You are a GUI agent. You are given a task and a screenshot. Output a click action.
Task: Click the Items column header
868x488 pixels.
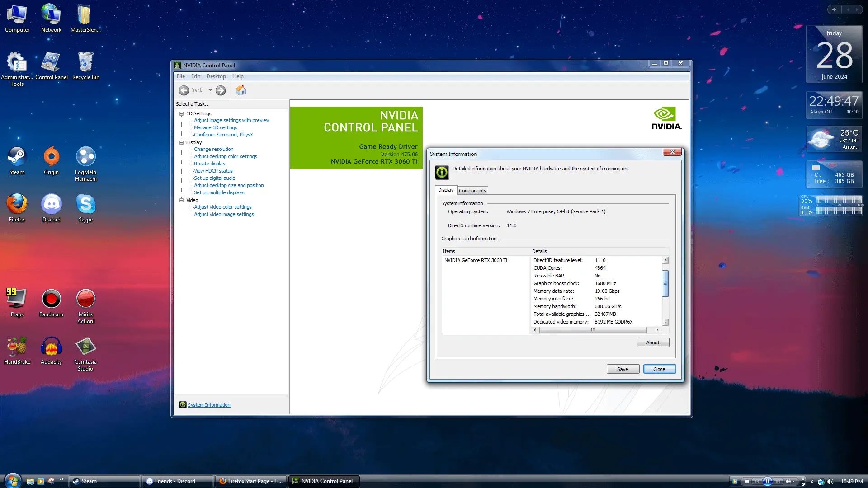(x=486, y=251)
